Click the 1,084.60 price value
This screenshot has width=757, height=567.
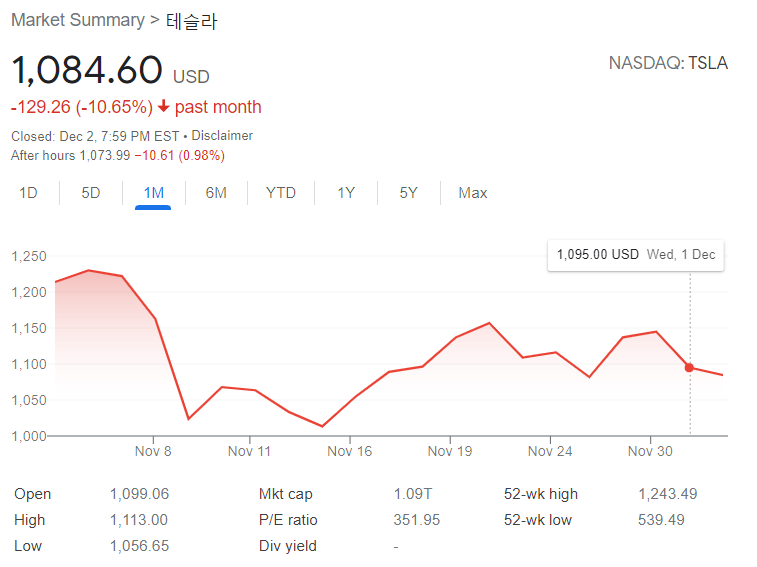coord(87,70)
